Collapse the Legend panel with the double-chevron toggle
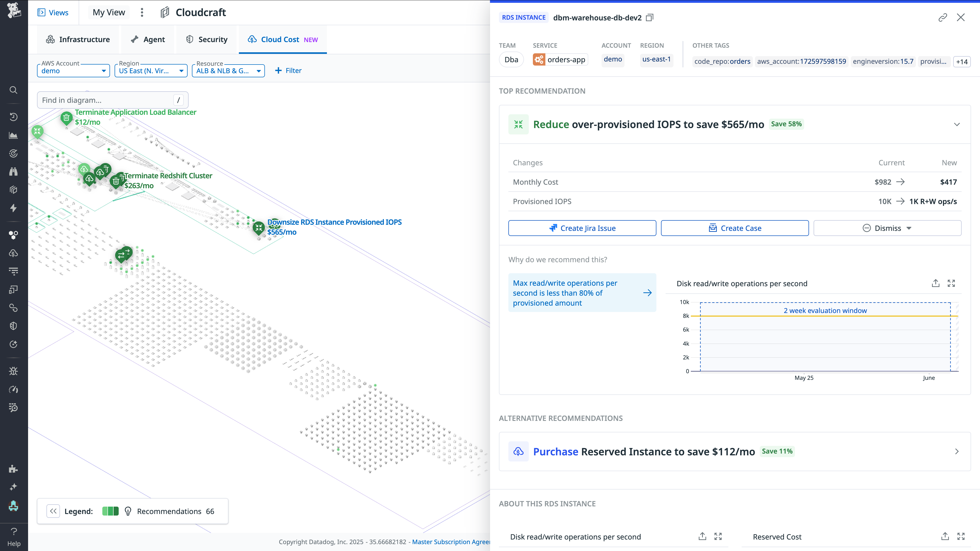The height and width of the screenshot is (551, 980). point(53,511)
